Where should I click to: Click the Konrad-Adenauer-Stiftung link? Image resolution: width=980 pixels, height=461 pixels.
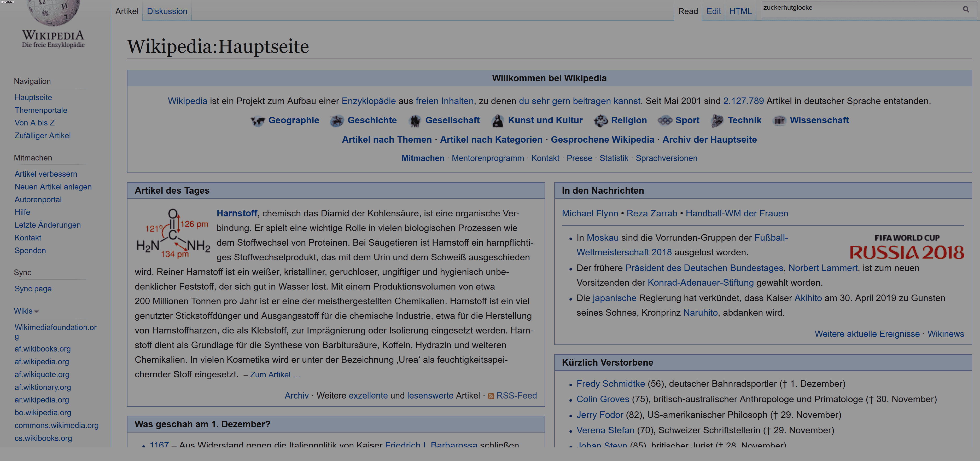coord(700,283)
